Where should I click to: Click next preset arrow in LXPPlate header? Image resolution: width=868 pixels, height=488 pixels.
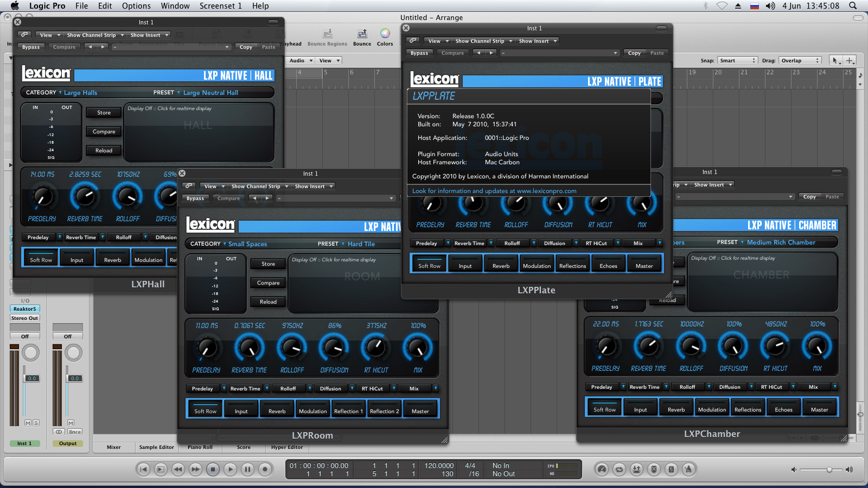(x=491, y=53)
